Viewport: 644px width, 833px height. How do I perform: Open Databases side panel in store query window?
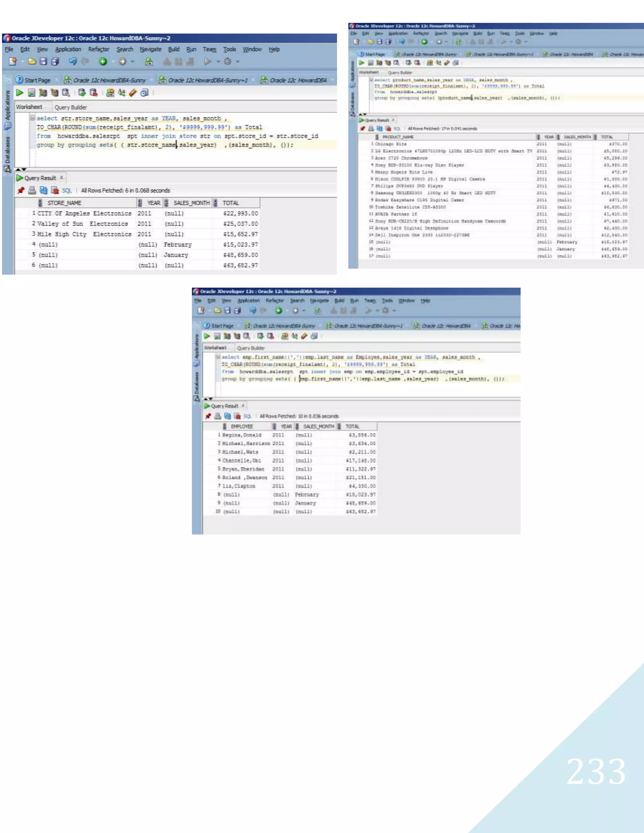8,154
